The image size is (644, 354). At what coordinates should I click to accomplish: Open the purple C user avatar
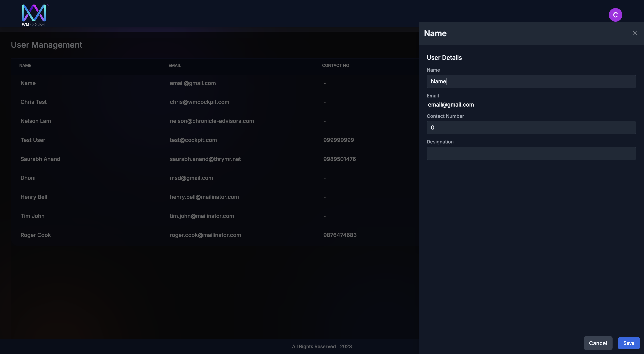pos(615,15)
